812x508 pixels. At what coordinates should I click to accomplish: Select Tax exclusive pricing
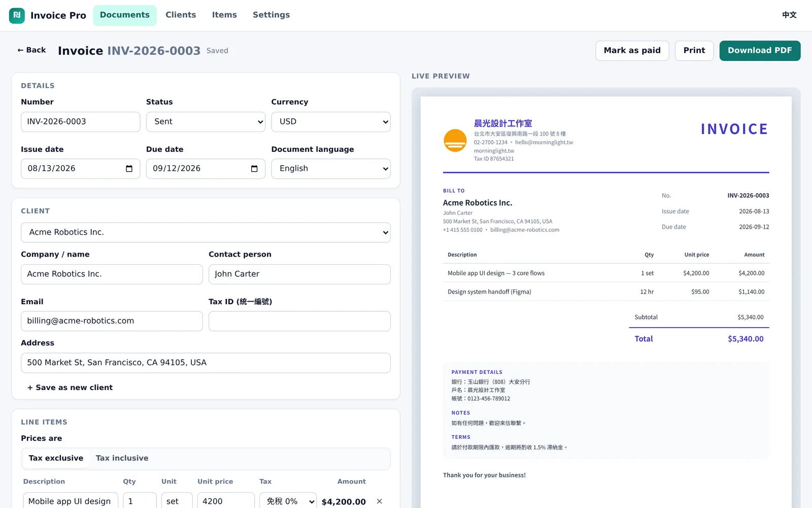[x=56, y=458]
